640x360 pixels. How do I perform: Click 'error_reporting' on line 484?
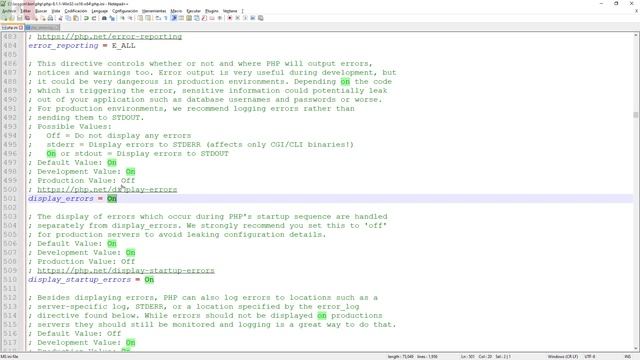pos(63,46)
